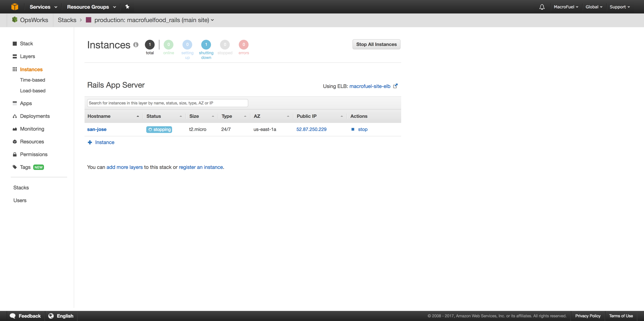Click the stopping status badge
The image size is (644, 321).
coord(159,129)
